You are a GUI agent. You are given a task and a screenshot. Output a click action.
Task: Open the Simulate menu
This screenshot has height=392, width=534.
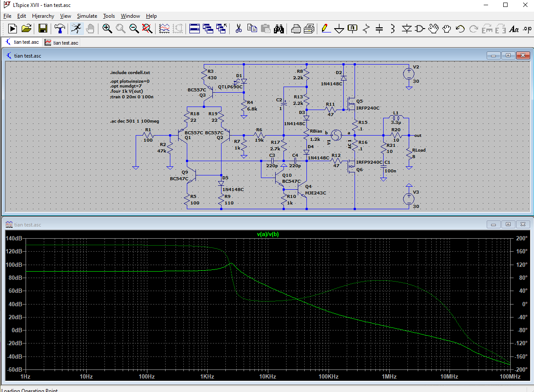click(87, 16)
